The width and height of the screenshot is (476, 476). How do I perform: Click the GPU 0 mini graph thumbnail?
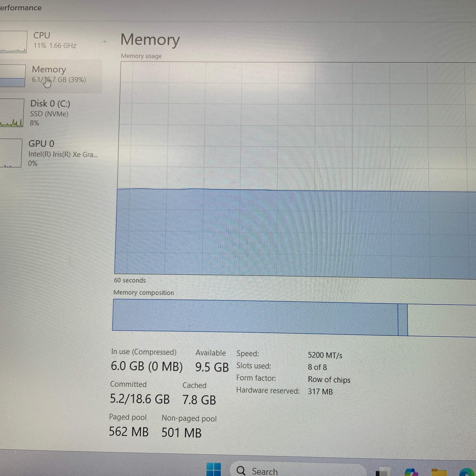tap(11, 153)
